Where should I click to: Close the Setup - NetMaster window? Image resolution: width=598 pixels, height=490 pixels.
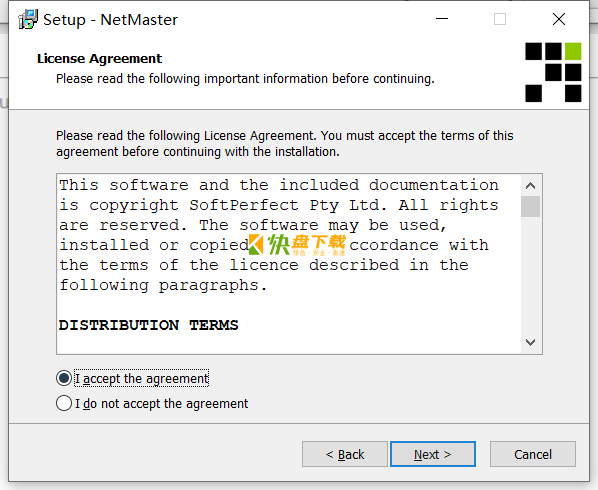coord(559,19)
